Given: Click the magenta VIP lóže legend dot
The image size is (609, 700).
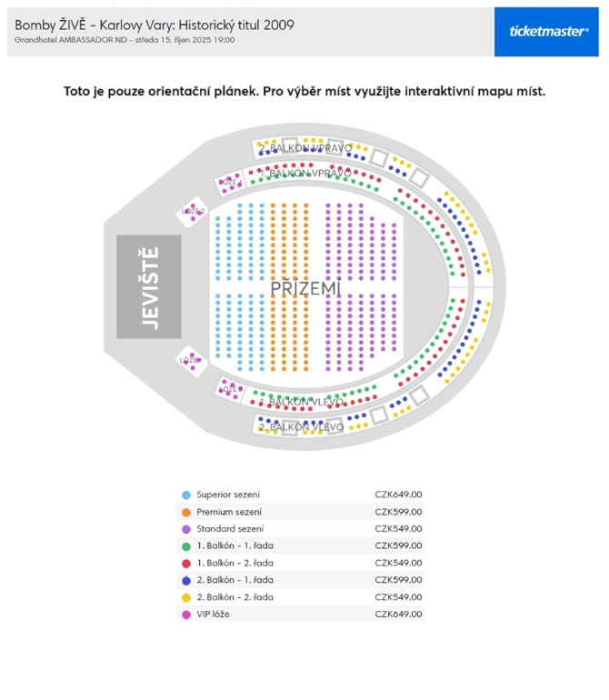Looking at the screenshot, I should [x=186, y=614].
